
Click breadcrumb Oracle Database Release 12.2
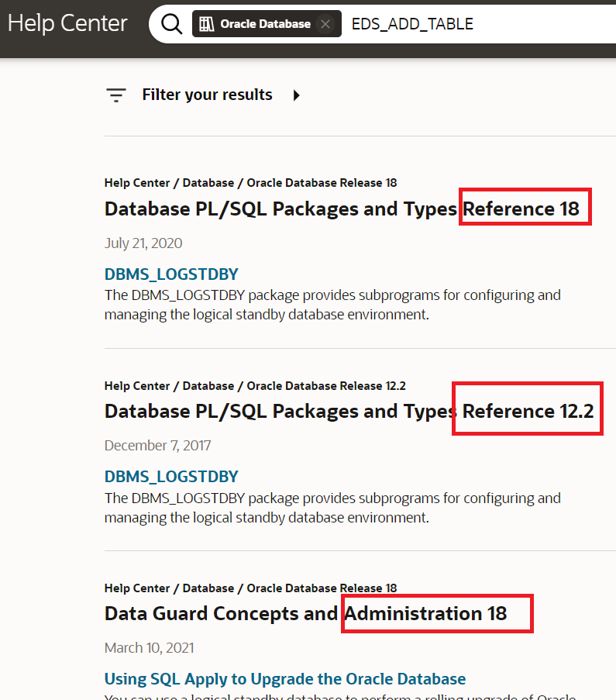[x=326, y=386]
